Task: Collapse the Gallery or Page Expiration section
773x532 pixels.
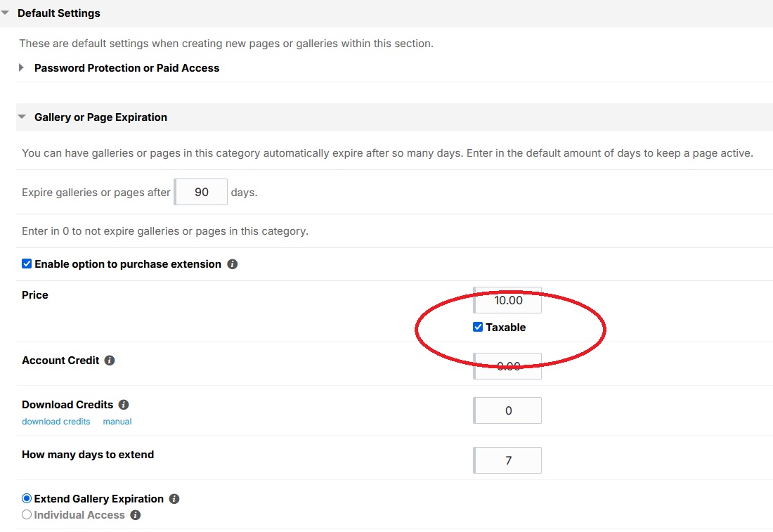Action: [22, 117]
